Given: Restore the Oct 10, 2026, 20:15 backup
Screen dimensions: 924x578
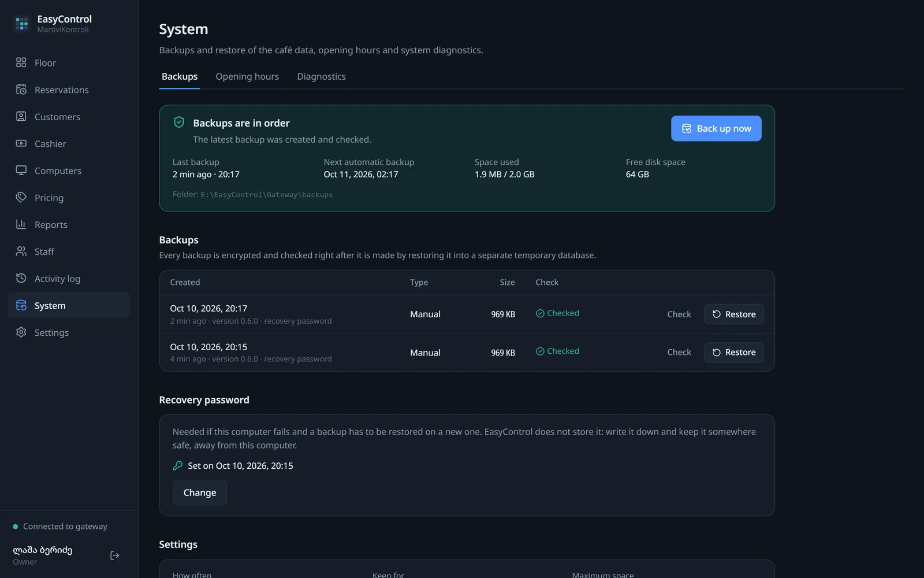Looking at the screenshot, I should pyautogui.click(x=734, y=353).
